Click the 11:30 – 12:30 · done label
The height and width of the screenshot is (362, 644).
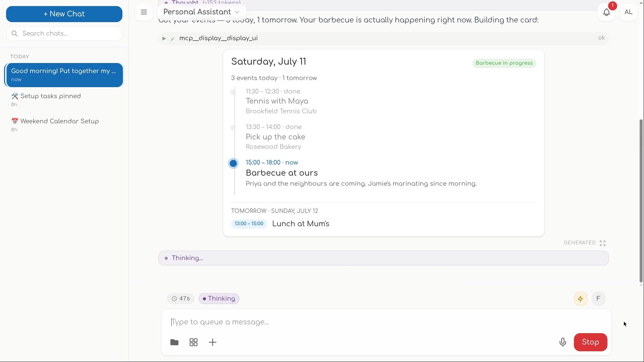coord(273,92)
